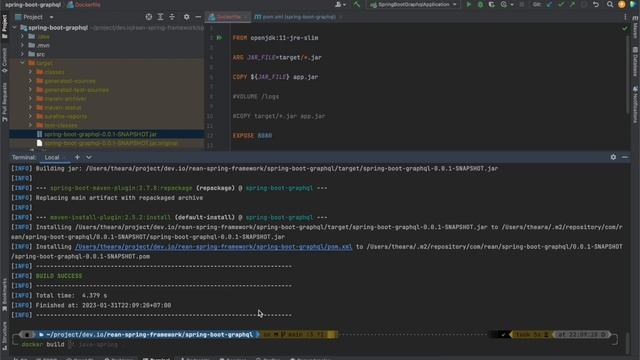Select opened file locate target icon
This screenshot has width=640, height=360.
click(149, 17)
